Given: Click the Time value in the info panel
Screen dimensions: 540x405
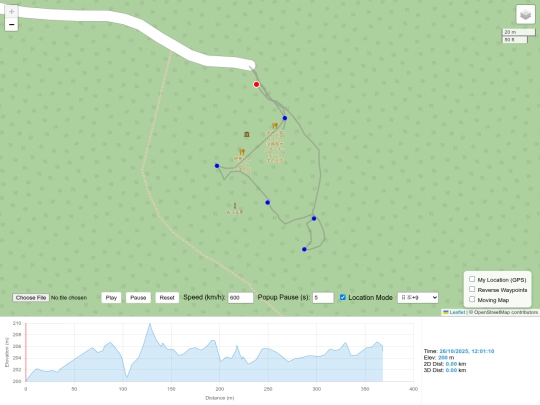Looking at the screenshot, I should 467,351.
